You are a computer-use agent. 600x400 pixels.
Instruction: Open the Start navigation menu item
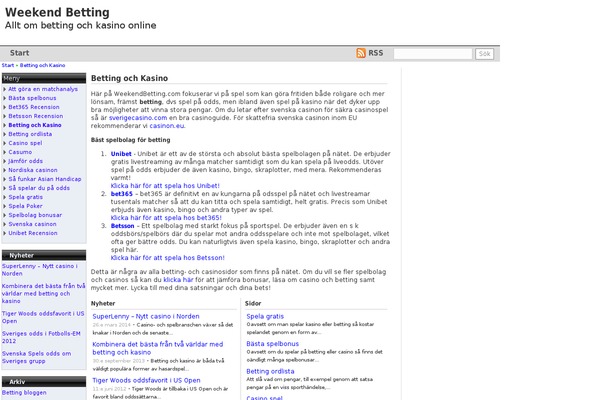point(20,53)
